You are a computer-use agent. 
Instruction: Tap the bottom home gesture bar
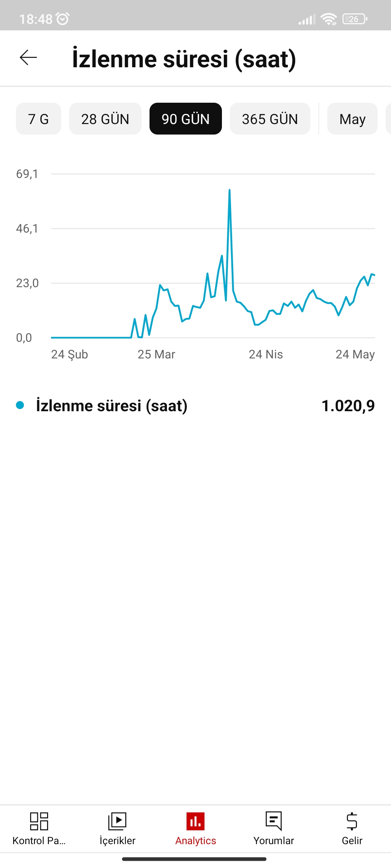tap(194, 859)
